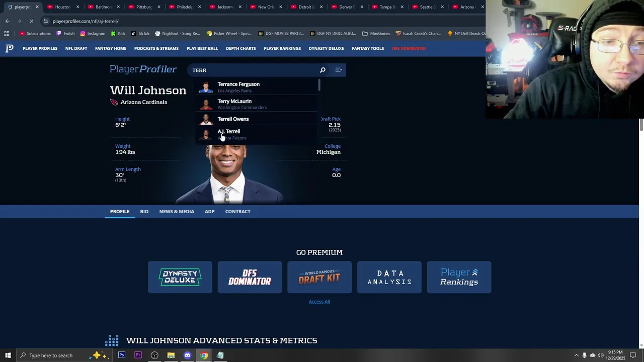The height and width of the screenshot is (362, 644).
Task: Open Nightbot Song Requests bookmark
Action: (x=177, y=34)
